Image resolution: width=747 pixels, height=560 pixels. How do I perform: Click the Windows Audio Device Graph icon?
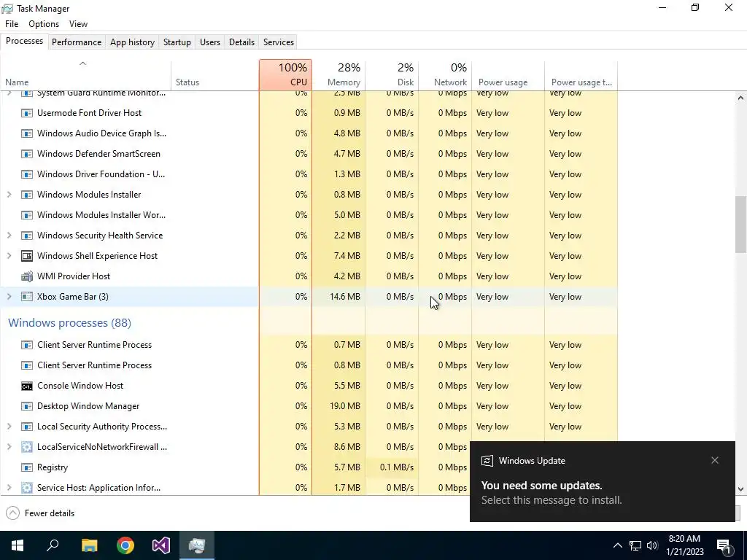(x=27, y=133)
